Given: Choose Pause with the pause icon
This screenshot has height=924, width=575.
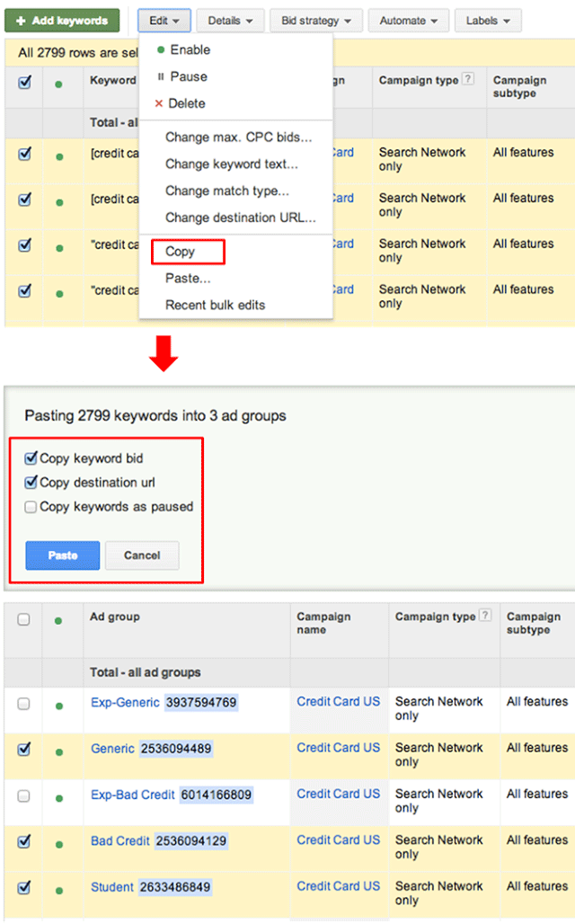Looking at the screenshot, I should (188, 76).
